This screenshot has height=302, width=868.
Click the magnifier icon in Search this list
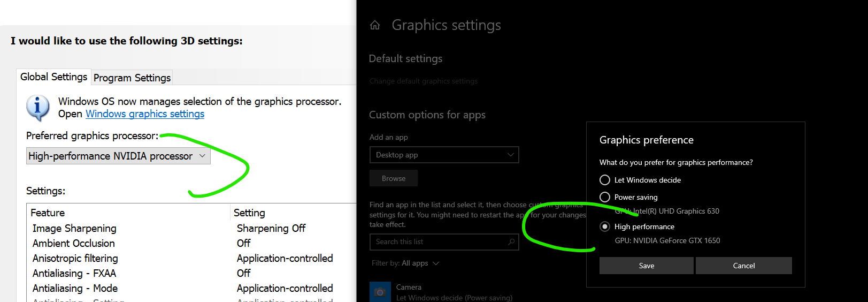pos(511,242)
